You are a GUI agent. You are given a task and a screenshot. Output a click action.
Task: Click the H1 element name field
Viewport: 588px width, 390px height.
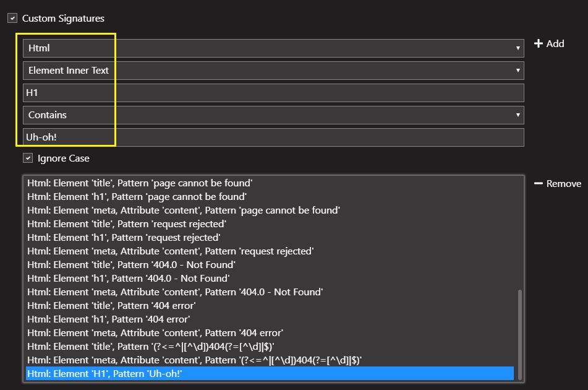pos(273,93)
